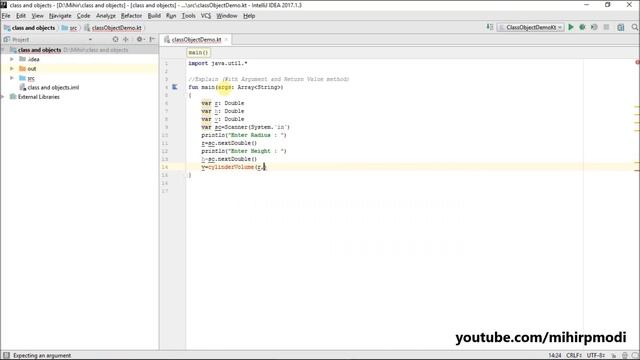The height and width of the screenshot is (360, 640).
Task: Close the classObjectDemo.kt editor tab
Action: 226,40
